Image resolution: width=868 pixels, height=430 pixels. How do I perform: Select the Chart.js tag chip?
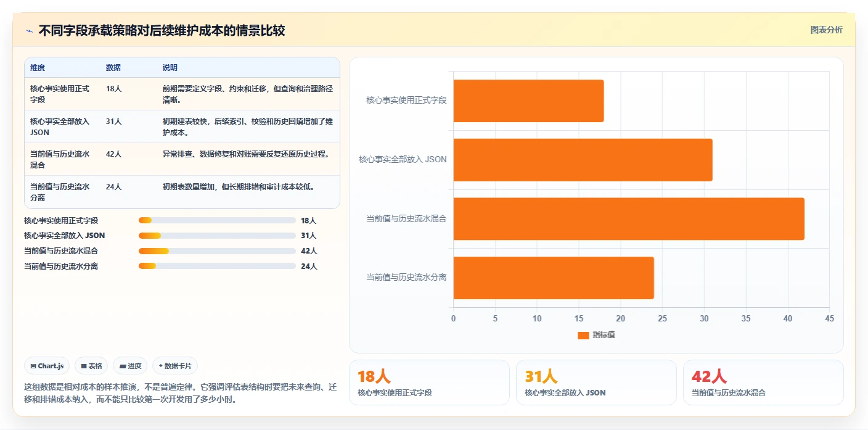coord(47,366)
